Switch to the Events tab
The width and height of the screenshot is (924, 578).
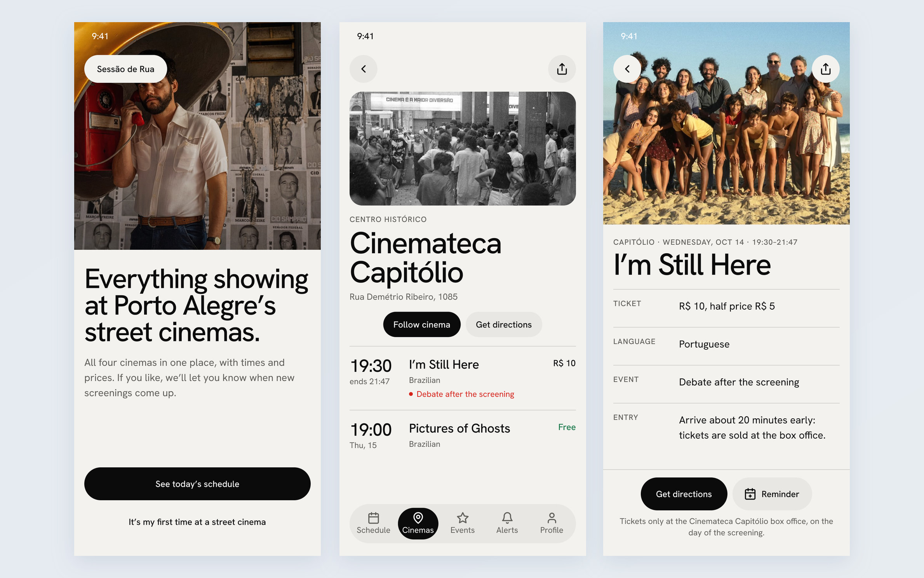point(462,523)
